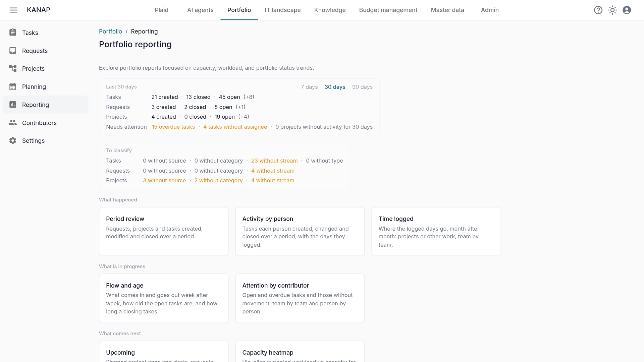Click the Reporting chart icon in sidebar
Viewport: 644px width, 362px height.
pyautogui.click(x=13, y=105)
